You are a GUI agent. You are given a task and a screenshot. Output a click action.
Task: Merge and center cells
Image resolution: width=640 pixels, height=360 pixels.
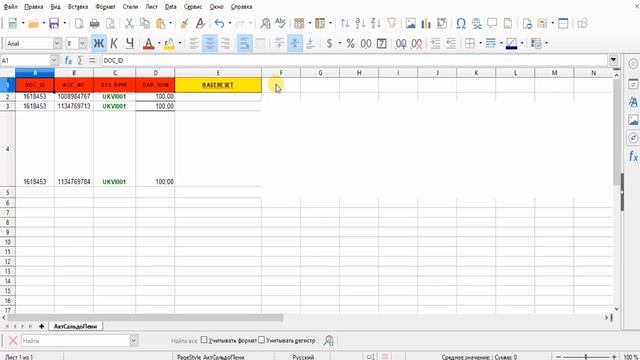click(260, 43)
